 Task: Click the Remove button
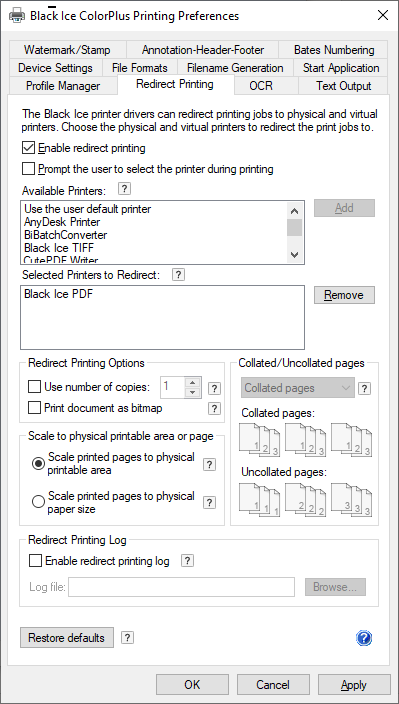[344, 295]
